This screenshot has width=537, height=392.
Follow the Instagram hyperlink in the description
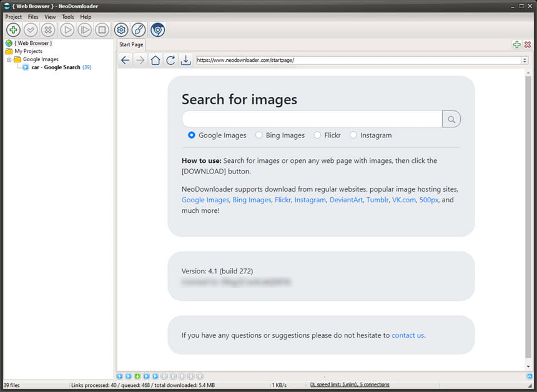(x=310, y=200)
